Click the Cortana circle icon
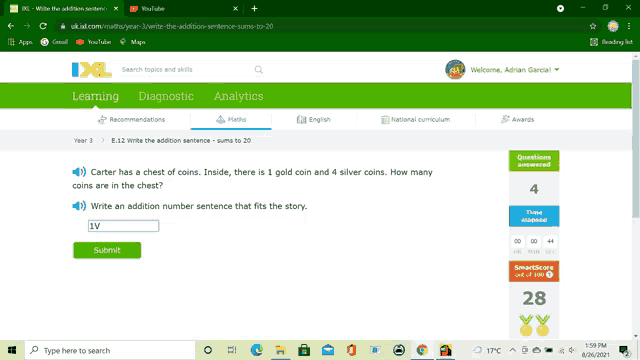640x360 pixels. point(208,350)
